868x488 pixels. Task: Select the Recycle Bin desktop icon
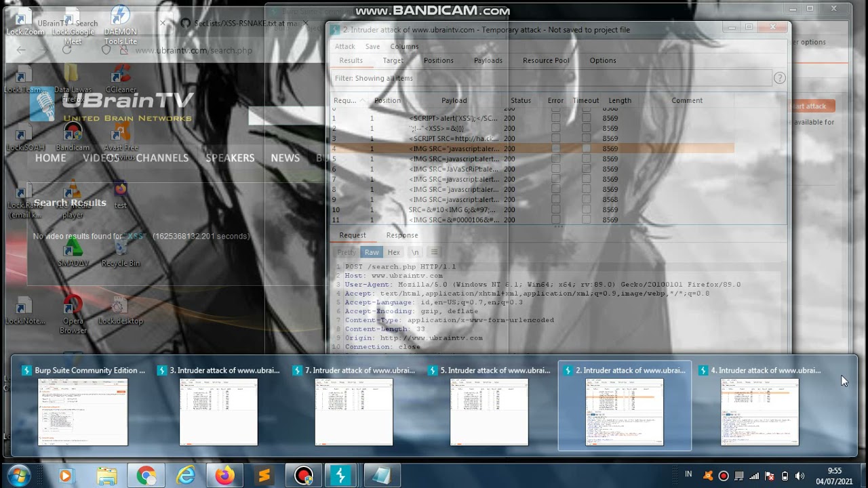pos(121,252)
